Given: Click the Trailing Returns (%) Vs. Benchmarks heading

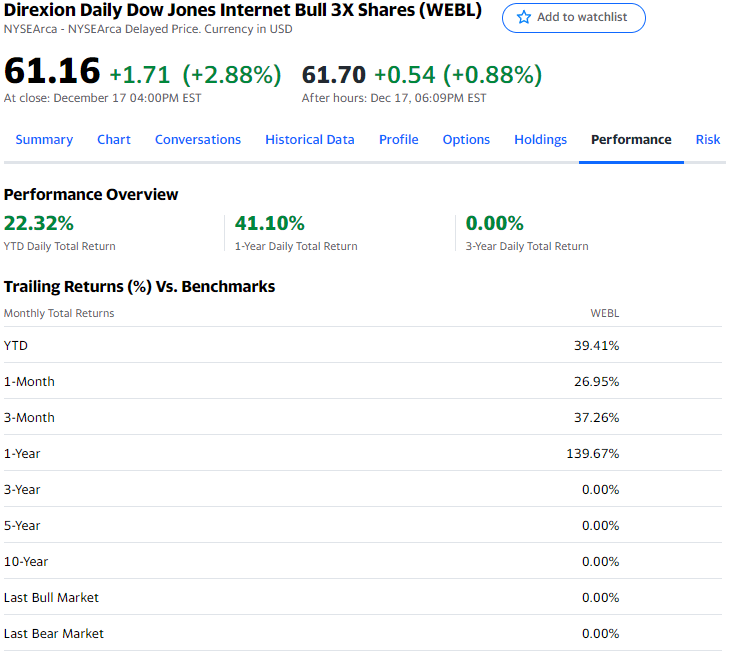Looking at the screenshot, I should (x=139, y=287).
